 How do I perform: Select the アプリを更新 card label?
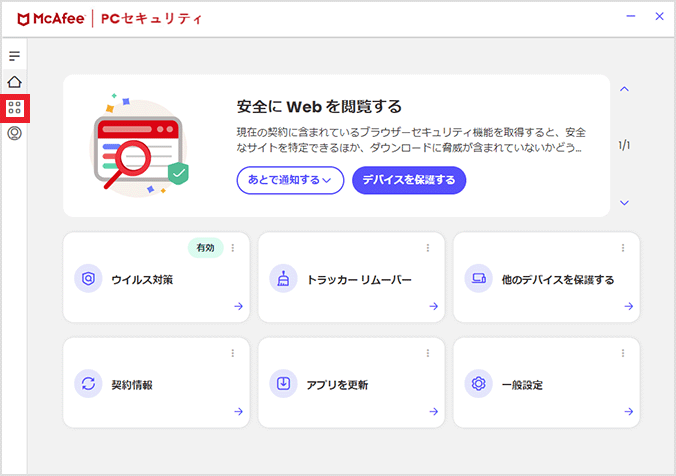click(x=337, y=385)
